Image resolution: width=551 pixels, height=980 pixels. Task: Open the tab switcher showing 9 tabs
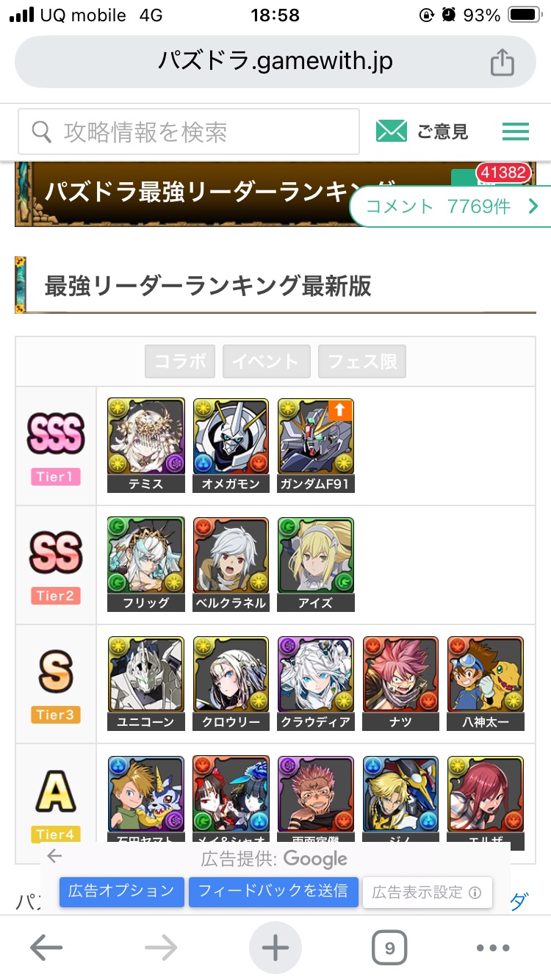pyautogui.click(x=389, y=948)
